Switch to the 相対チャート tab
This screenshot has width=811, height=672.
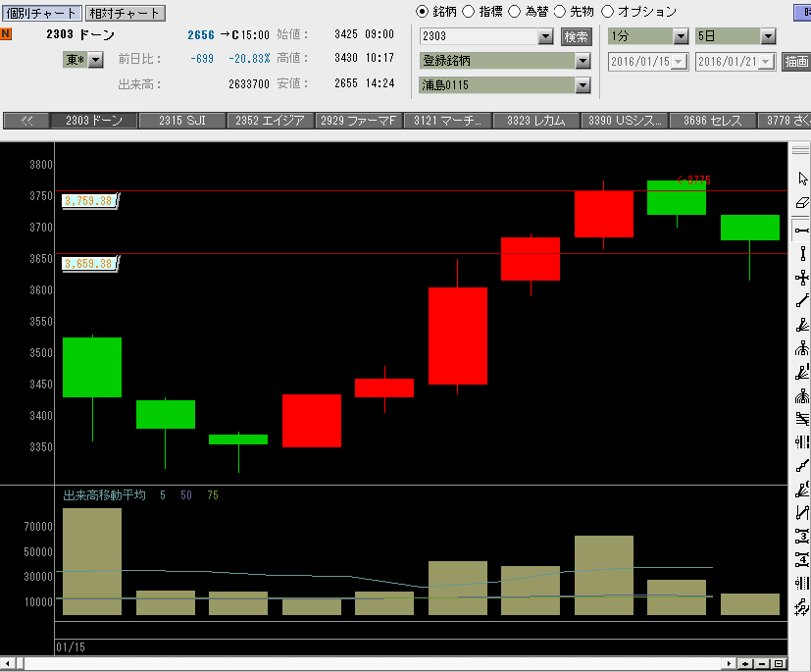(x=125, y=13)
